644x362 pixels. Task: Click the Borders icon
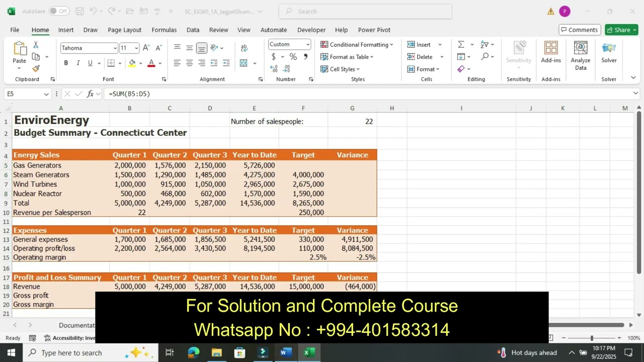point(111,63)
